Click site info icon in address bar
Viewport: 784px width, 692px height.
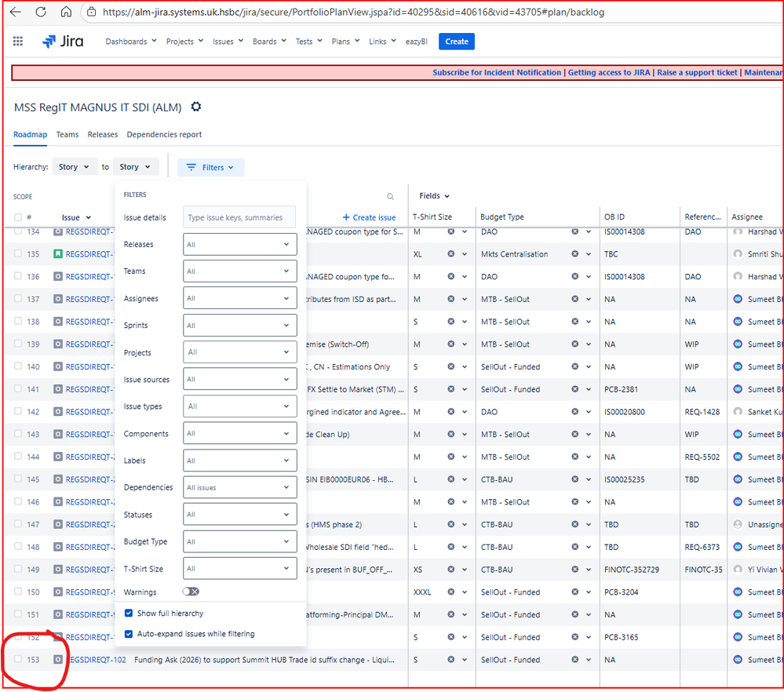pos(92,12)
